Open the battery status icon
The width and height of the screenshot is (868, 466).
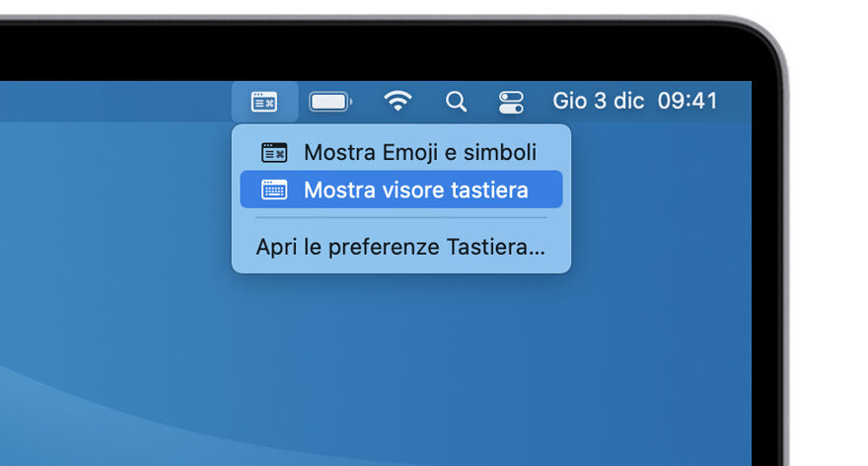329,101
